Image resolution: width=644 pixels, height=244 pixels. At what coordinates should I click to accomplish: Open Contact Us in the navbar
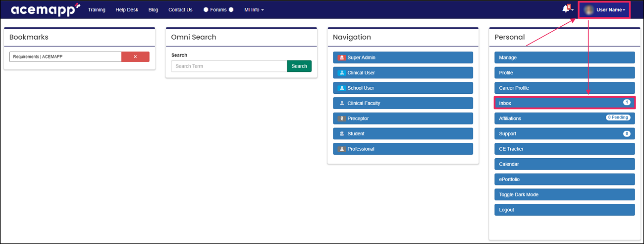click(x=180, y=9)
